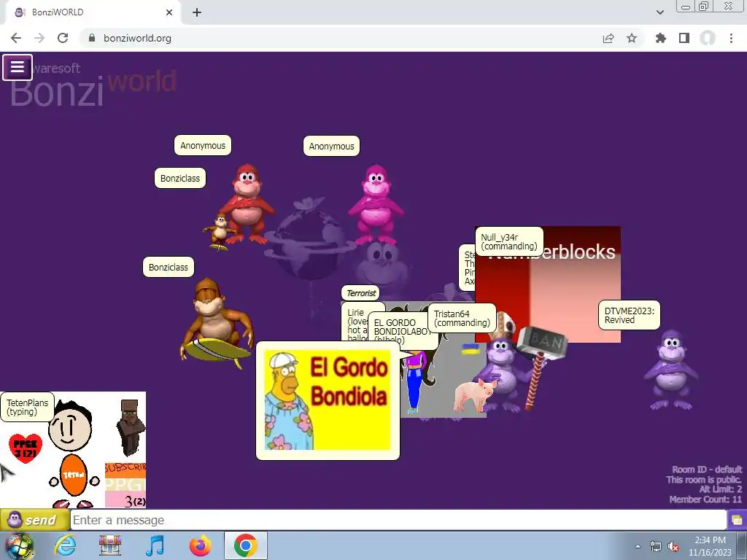This screenshot has height=560, width=747.
Task: Click the pink pig character
Action: click(474, 394)
